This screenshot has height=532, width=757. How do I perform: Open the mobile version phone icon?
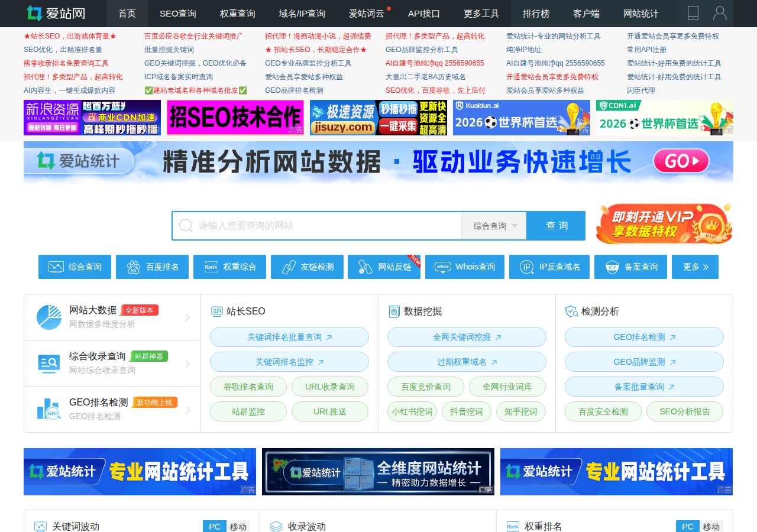point(693,13)
